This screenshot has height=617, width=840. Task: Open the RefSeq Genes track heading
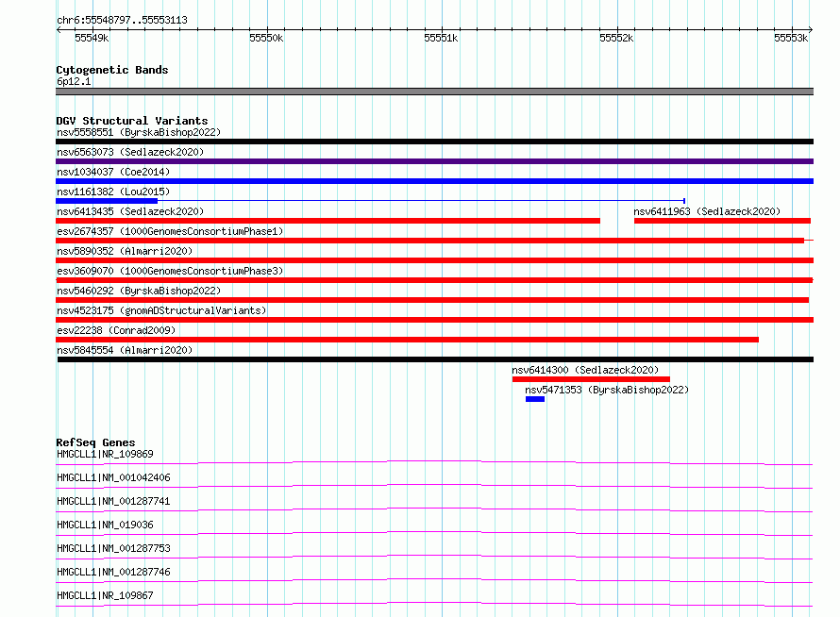[95, 442]
